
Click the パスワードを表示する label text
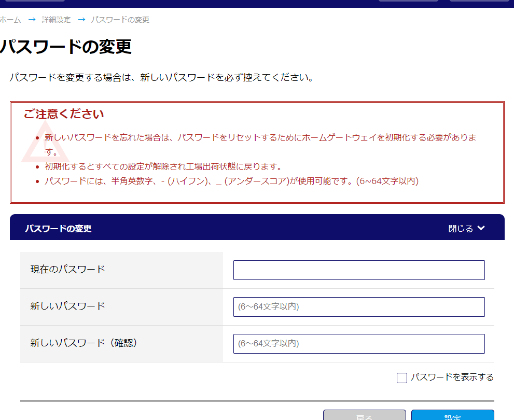(452, 377)
